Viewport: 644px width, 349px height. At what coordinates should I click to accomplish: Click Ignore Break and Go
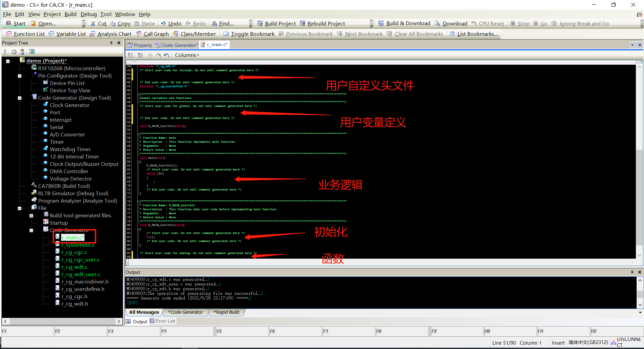tap(580, 23)
